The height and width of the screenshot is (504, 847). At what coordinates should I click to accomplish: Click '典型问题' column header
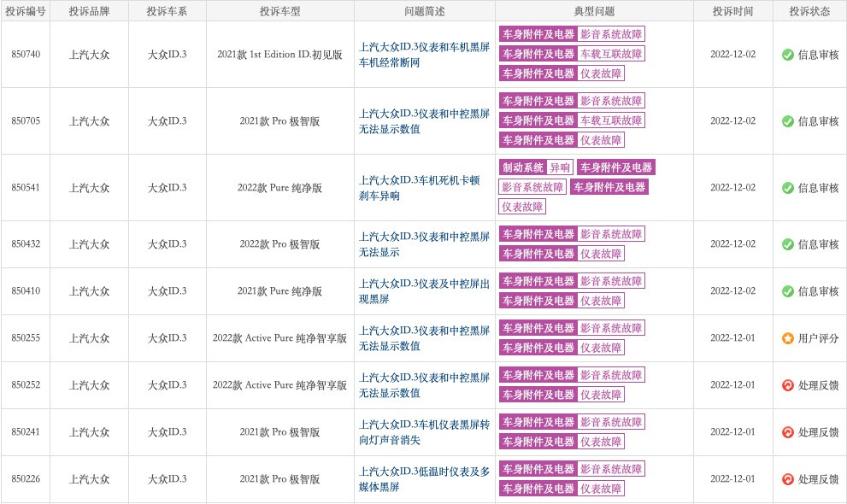594,11
